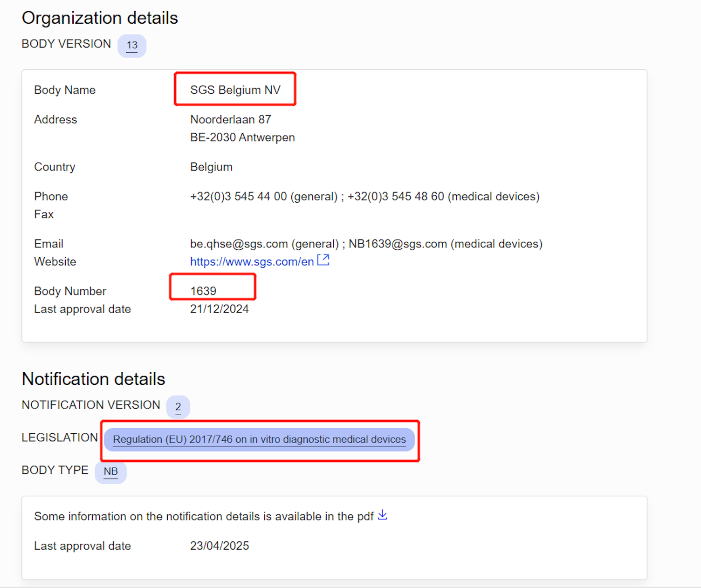
Task: Click the PDF download arrow icon
Action: (382, 515)
